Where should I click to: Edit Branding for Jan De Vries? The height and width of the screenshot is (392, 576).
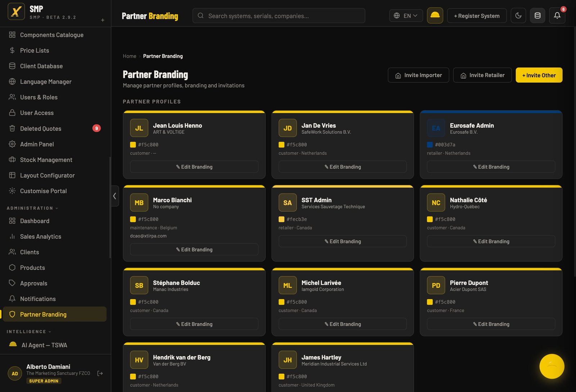tap(342, 167)
